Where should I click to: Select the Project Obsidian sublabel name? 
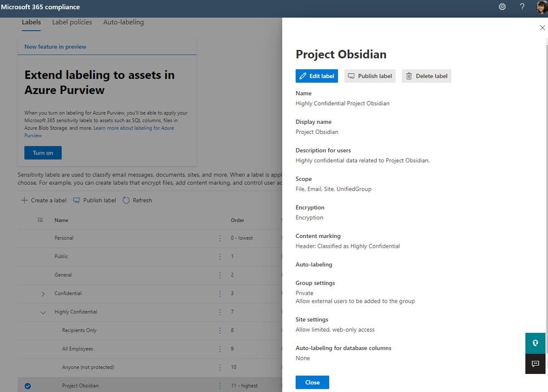point(81,386)
